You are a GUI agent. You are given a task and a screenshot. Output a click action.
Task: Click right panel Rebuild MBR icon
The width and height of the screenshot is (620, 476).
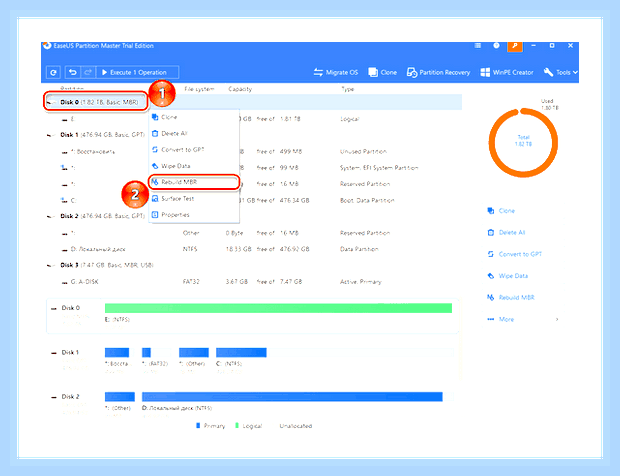pos(491,298)
